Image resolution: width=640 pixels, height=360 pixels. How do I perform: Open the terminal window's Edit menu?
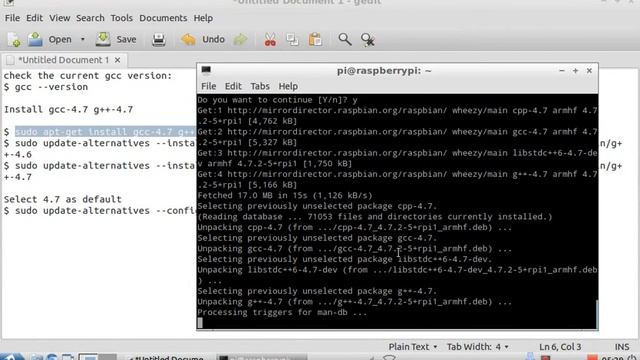tap(233, 86)
